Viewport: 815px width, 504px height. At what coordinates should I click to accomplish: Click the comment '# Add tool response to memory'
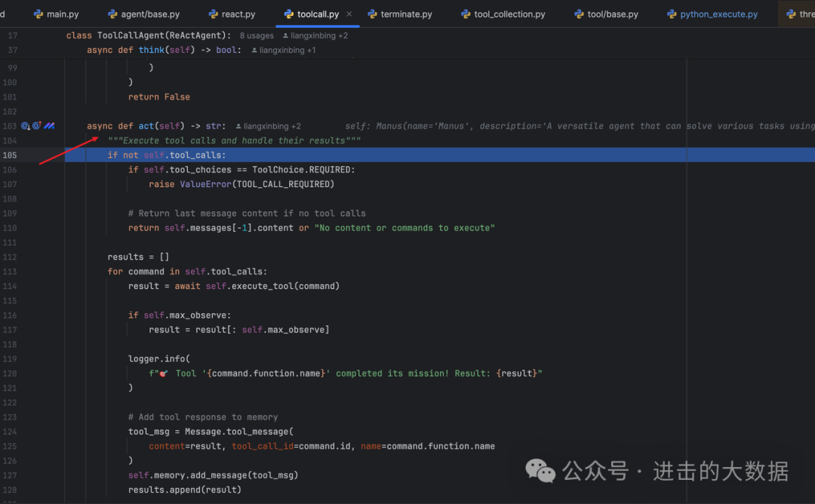(x=203, y=416)
